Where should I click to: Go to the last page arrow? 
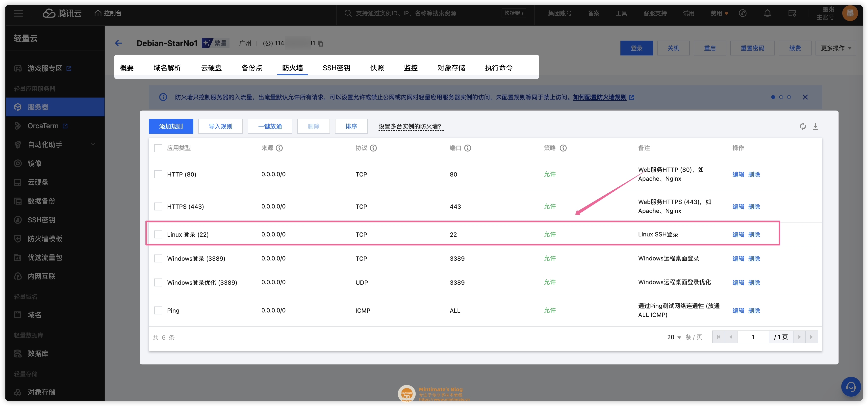pos(812,337)
